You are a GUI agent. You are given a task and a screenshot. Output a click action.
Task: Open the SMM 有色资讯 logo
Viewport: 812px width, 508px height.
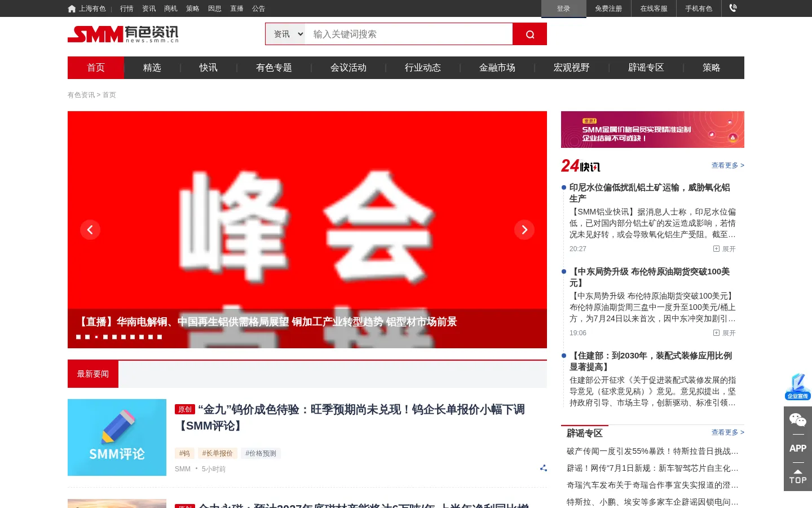pyautogui.click(x=123, y=34)
